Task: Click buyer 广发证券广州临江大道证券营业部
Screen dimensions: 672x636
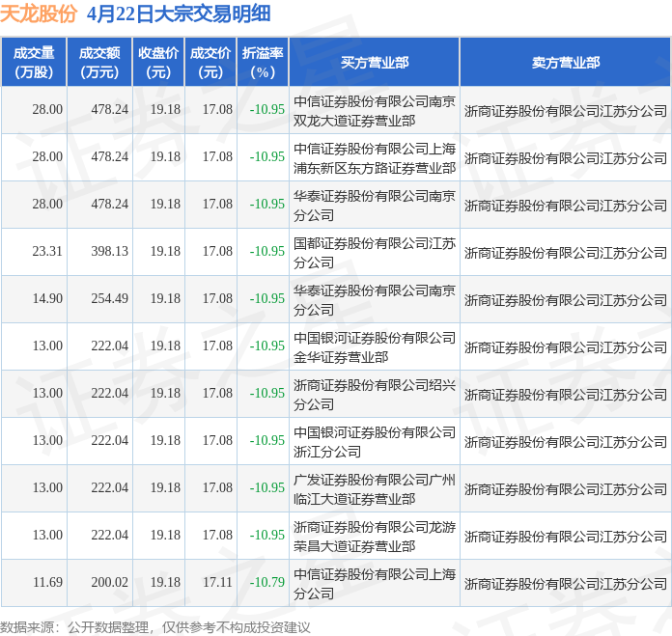Action: [375, 489]
